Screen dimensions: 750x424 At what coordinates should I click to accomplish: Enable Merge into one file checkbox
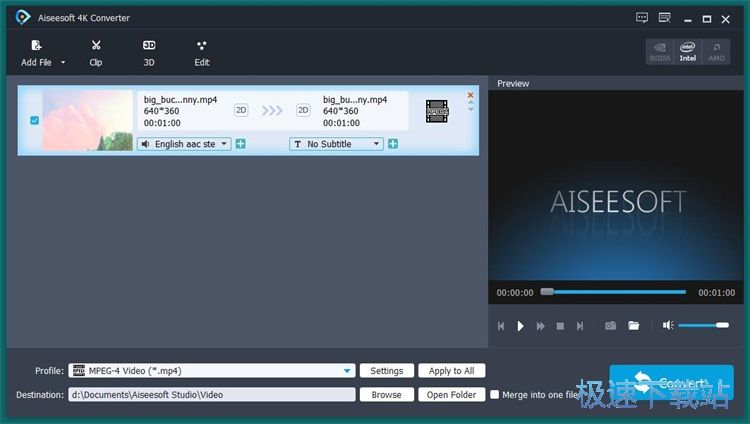pos(495,395)
